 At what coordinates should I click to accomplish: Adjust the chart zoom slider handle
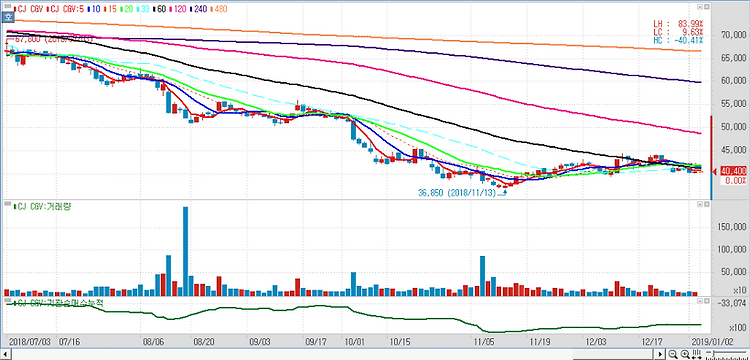[714, 353]
